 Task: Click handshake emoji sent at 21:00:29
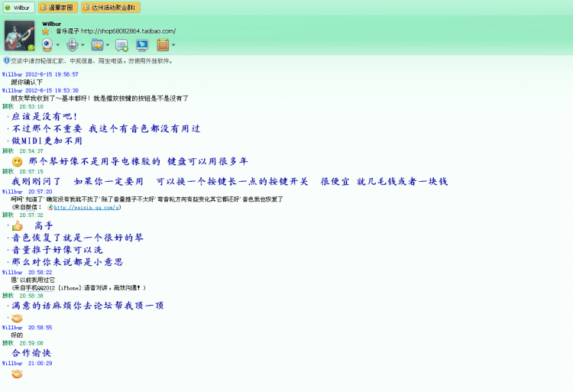click(x=17, y=374)
